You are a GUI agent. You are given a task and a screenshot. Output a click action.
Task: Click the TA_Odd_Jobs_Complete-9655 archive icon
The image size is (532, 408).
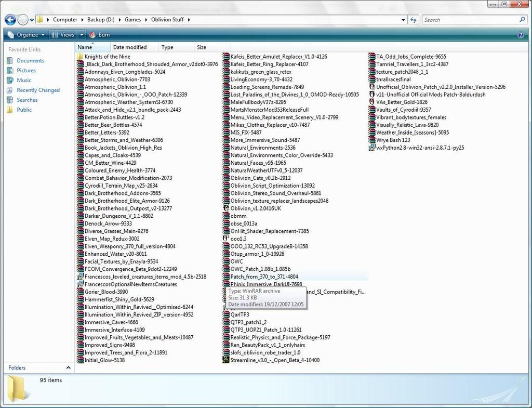pos(372,57)
